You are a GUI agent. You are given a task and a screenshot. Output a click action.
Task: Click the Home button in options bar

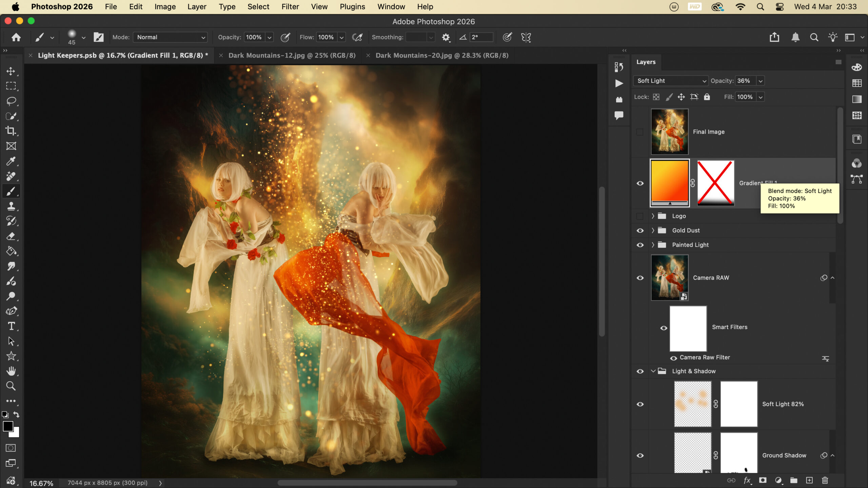pos(16,37)
